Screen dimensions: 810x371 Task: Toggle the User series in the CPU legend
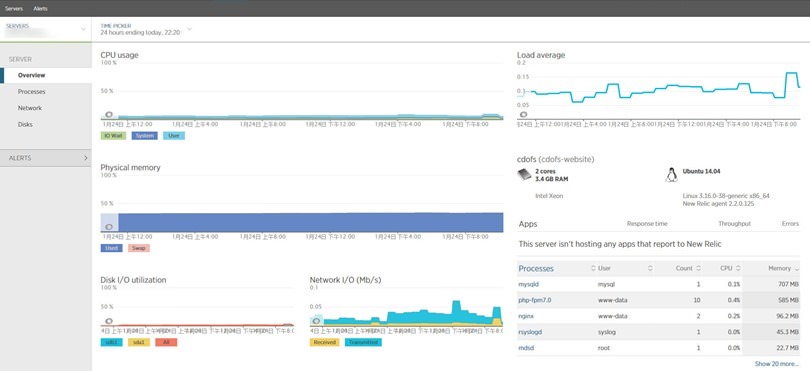[x=174, y=136]
